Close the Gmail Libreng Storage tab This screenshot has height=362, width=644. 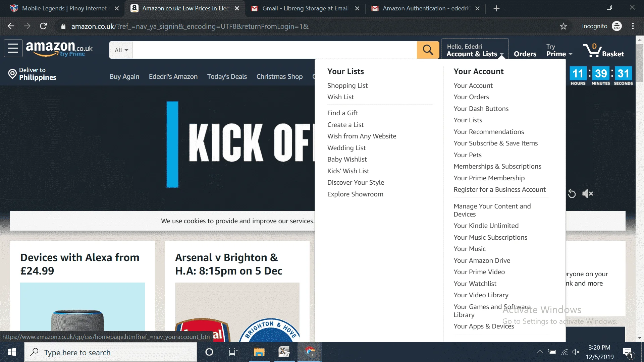tap(357, 8)
